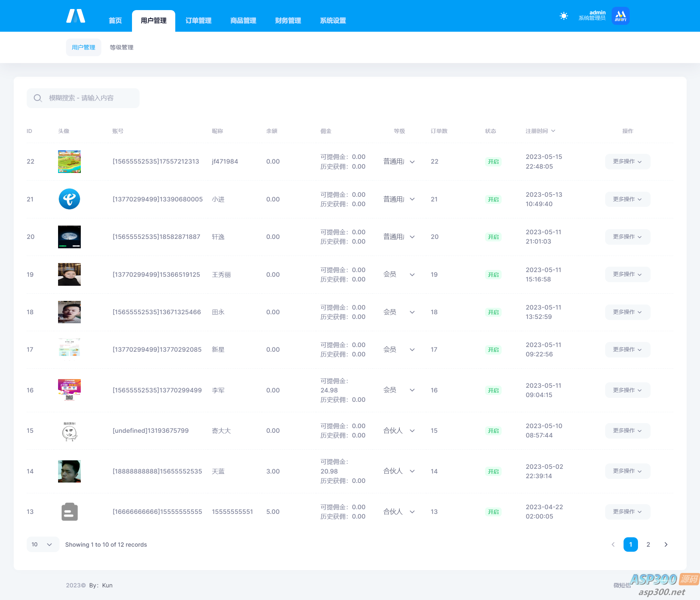Toggle 开启 status for user 22
Viewport: 700px width, 600px height.
[493, 162]
